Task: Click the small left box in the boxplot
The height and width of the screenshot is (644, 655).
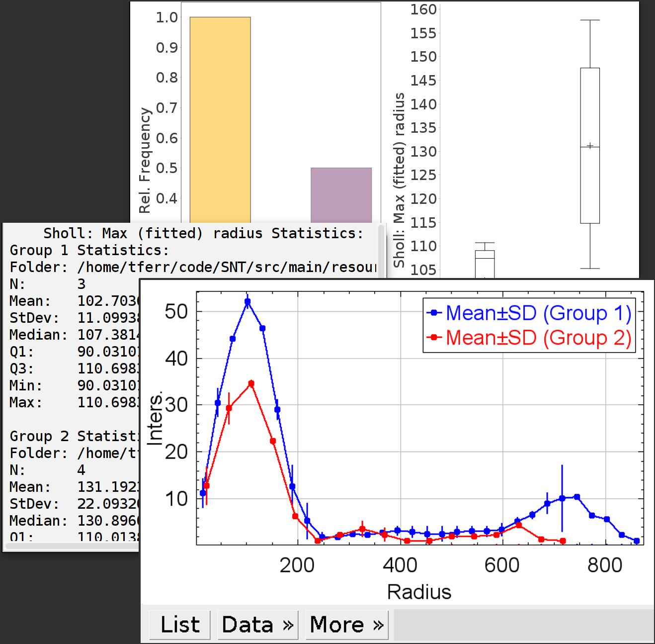Action: click(x=485, y=264)
